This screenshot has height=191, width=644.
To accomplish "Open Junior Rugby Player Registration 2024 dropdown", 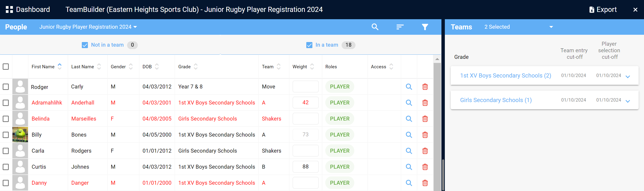I will click(88, 27).
